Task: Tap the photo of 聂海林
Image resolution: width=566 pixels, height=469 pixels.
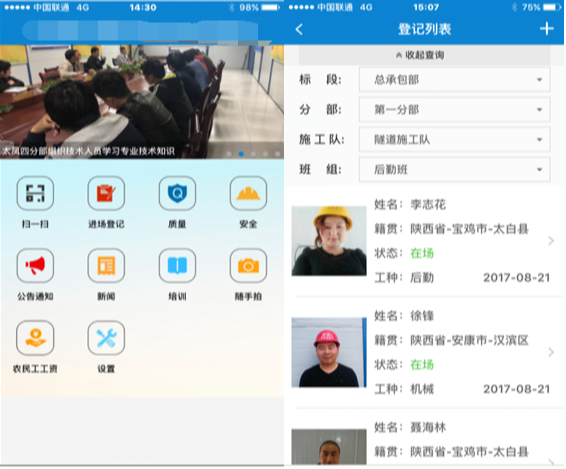Action: pos(329,447)
